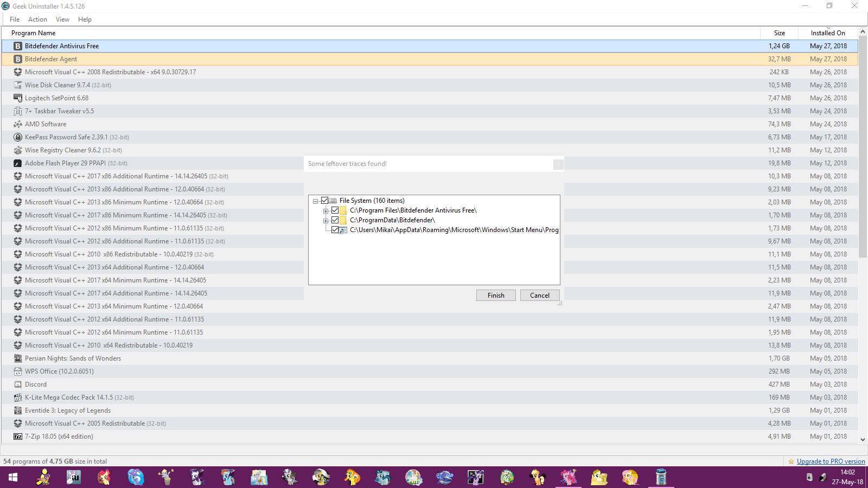868x488 pixels.
Task: Click the 7-Zip 18.05 icon
Action: point(18,436)
